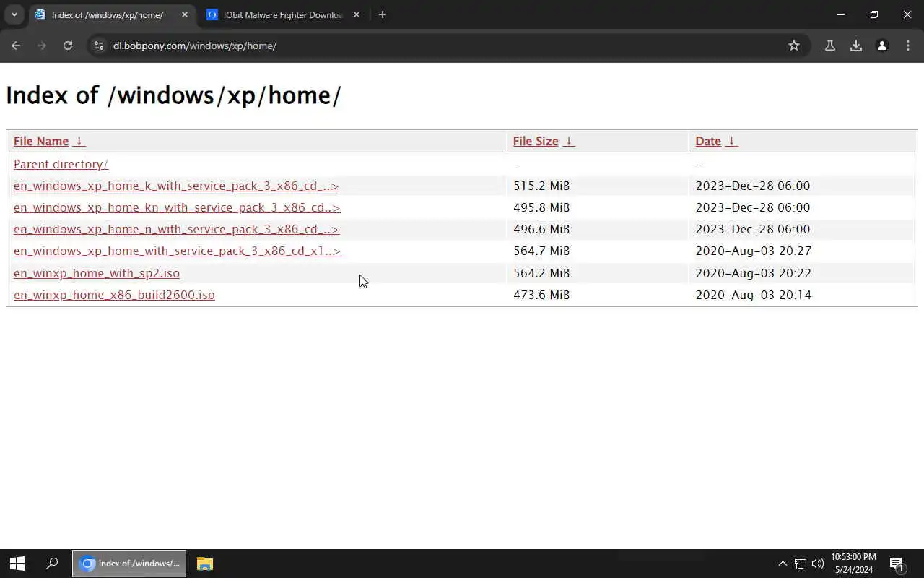924x578 pixels.
Task: Sort by File Size column header
Action: tap(536, 141)
